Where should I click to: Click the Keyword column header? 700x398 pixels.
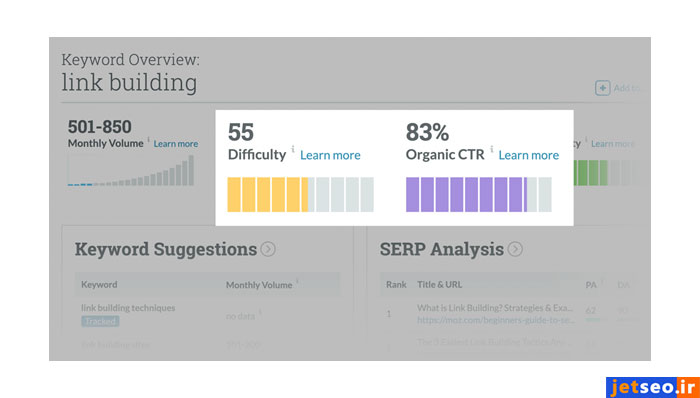[99, 285]
